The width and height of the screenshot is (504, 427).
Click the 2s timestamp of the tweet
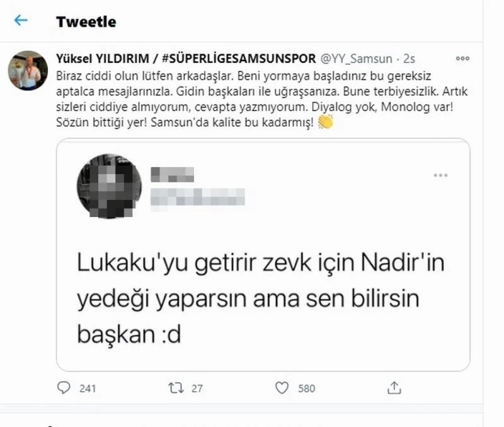[409, 59]
